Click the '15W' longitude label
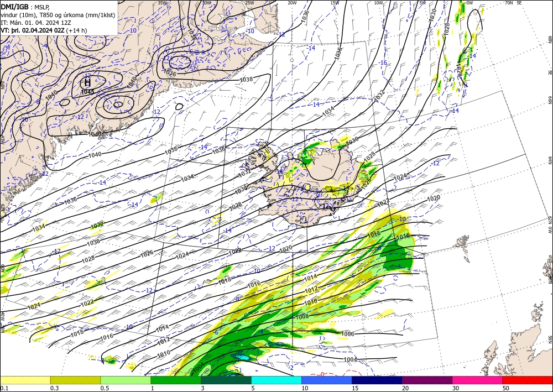This screenshot has width=553, height=392. click(335, 3)
